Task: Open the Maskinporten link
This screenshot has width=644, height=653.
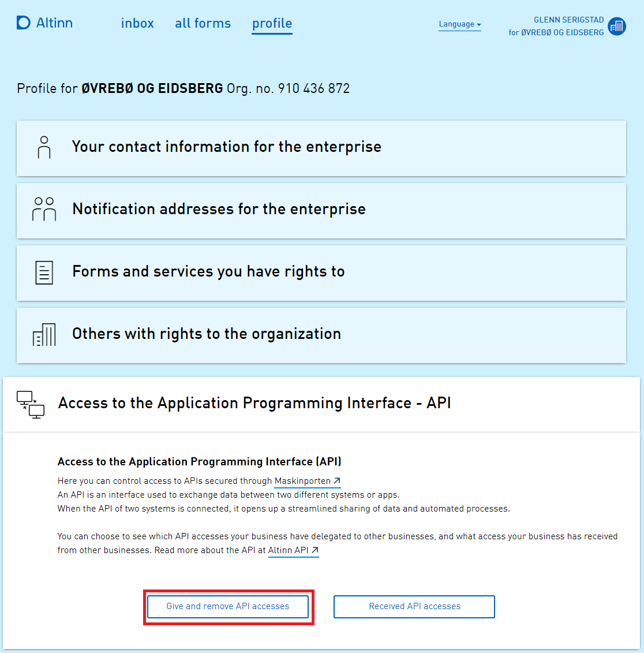Action: coord(302,481)
